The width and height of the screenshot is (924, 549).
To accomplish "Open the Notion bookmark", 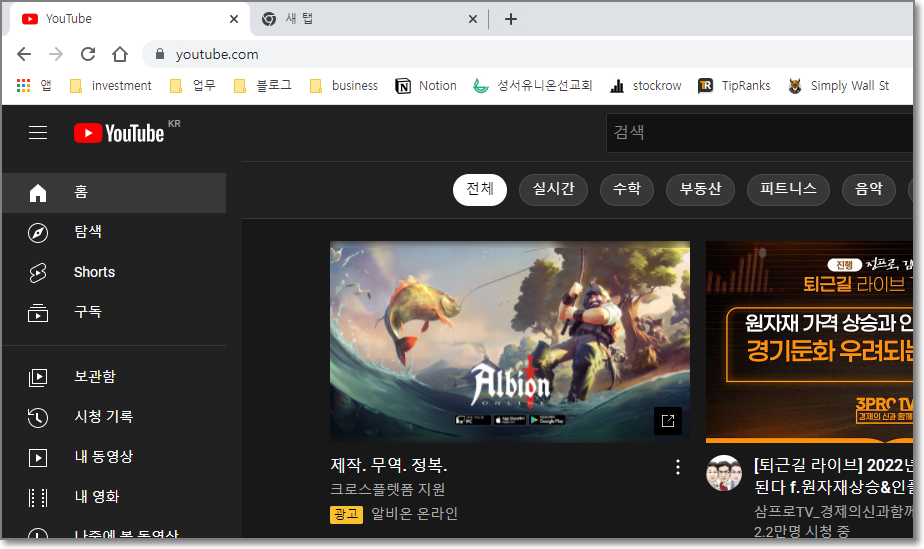I will click(x=426, y=86).
